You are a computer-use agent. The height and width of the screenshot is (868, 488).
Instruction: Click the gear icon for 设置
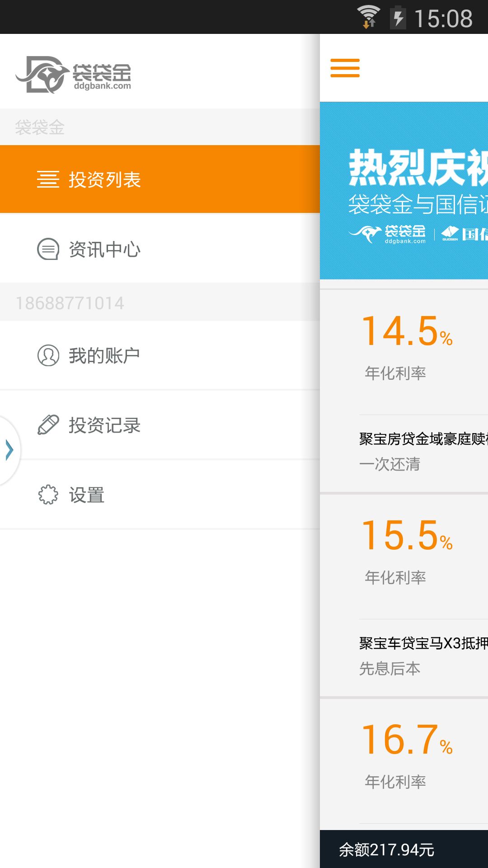click(48, 495)
